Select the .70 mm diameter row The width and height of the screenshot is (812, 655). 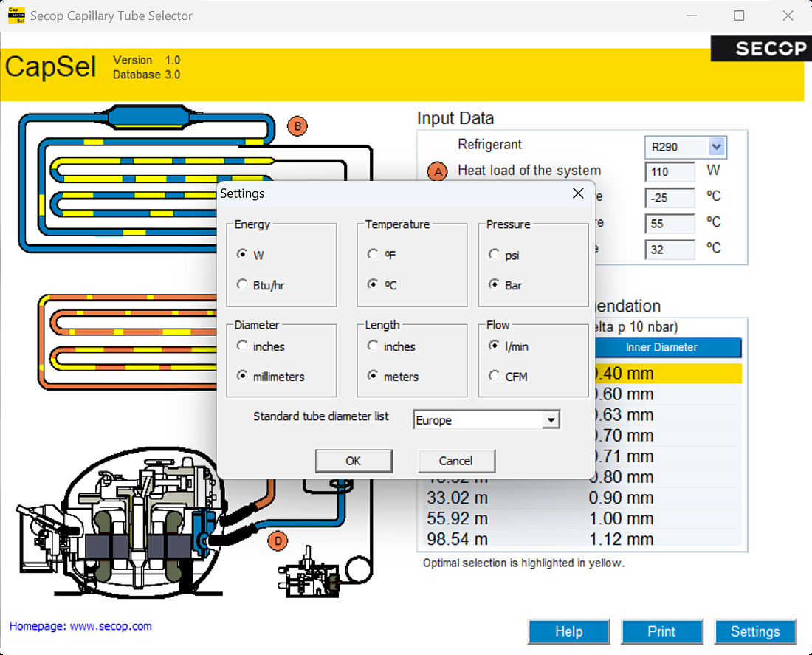click(668, 435)
